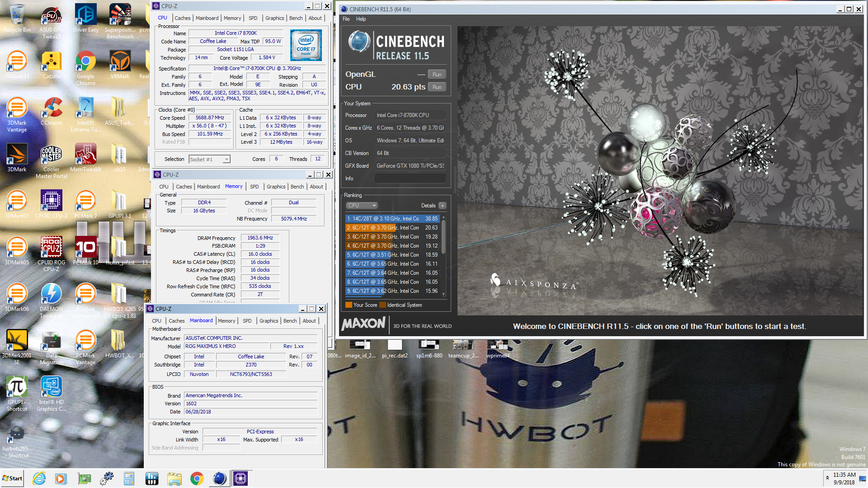This screenshot has height=488, width=868.
Task: Click BIOS Date value 06/28/2018
Action: (250, 412)
